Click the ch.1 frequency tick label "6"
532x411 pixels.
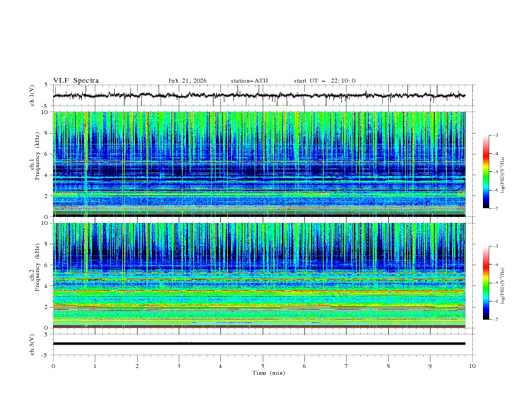pyautogui.click(x=47, y=154)
